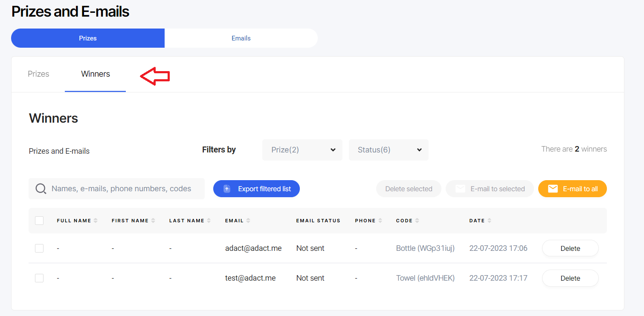This screenshot has width=644, height=316.
Task: Delete the Towel winner entry
Action: click(570, 278)
